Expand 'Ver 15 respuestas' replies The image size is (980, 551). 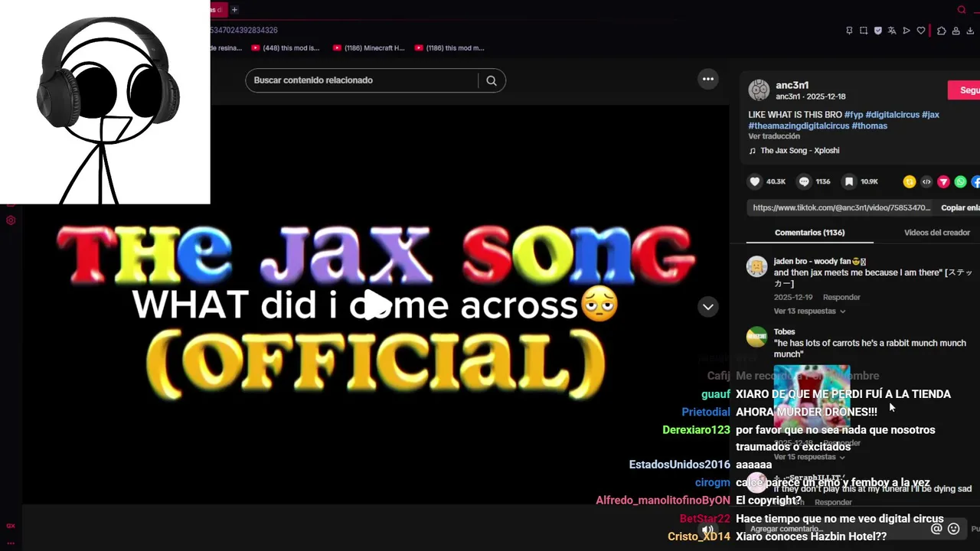point(809,457)
